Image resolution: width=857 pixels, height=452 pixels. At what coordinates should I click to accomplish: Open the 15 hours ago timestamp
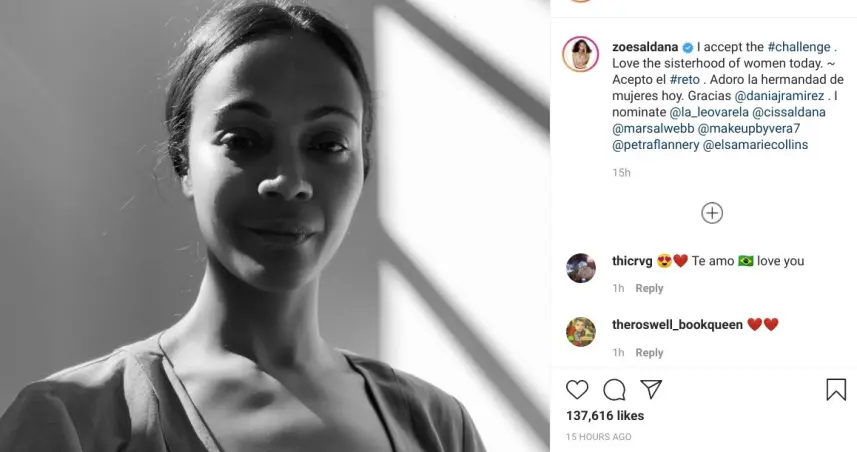(598, 437)
